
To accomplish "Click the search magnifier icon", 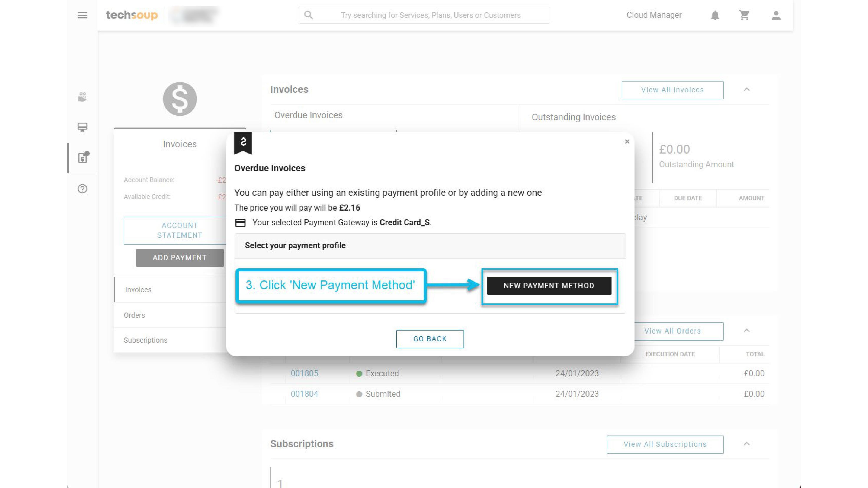I will (x=308, y=15).
